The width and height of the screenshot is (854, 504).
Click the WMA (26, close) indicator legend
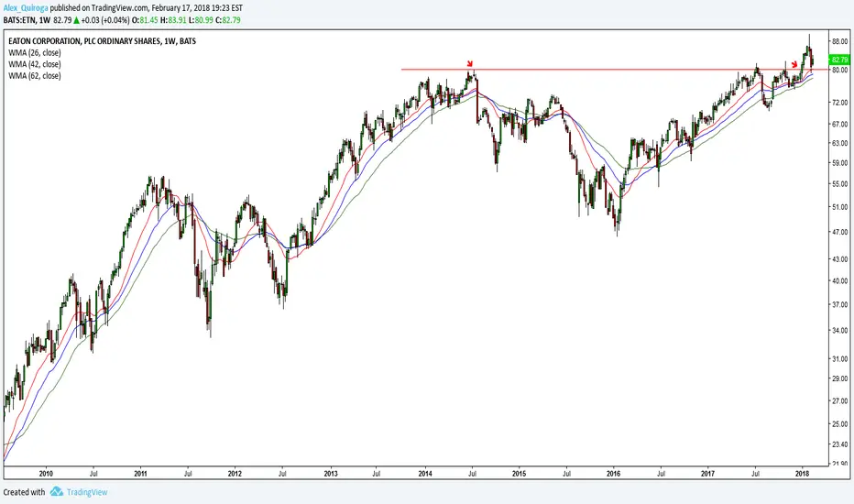[x=35, y=53]
